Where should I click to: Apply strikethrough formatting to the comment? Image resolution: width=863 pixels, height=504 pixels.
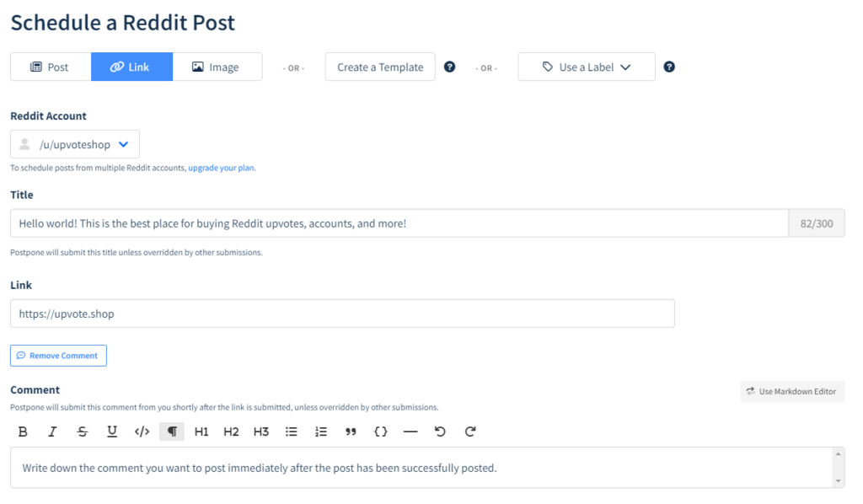(82, 431)
